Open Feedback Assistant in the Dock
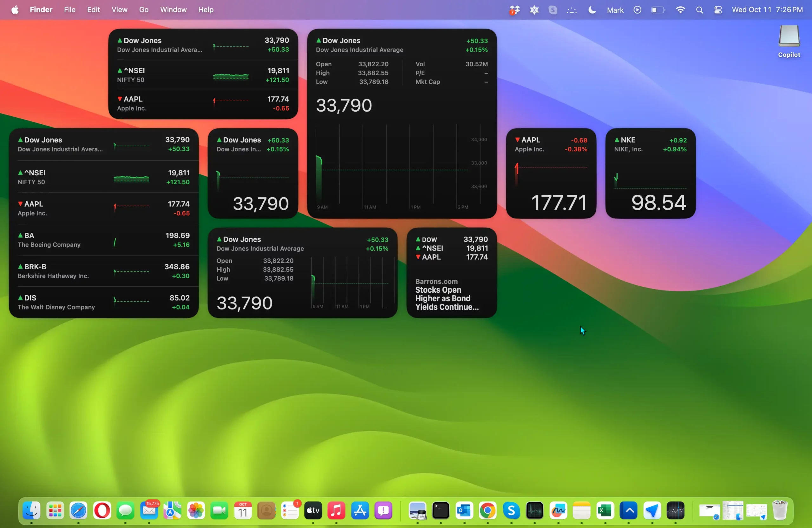This screenshot has height=528, width=812. tap(383, 510)
